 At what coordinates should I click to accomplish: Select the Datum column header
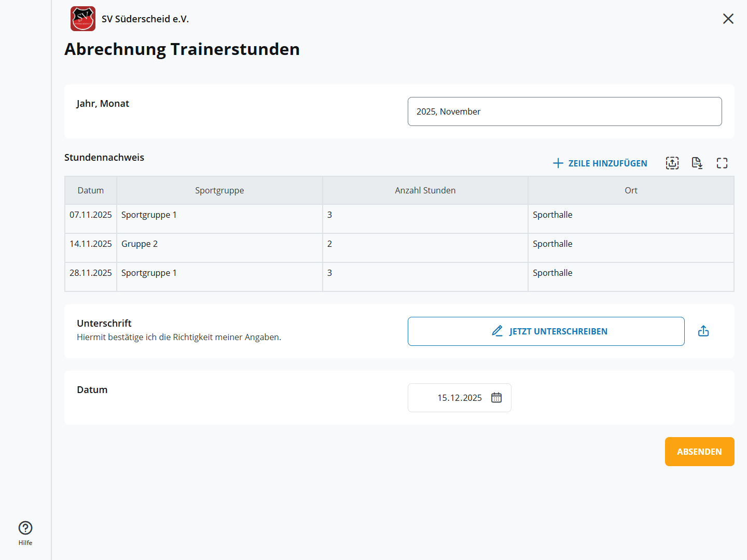pyautogui.click(x=91, y=190)
